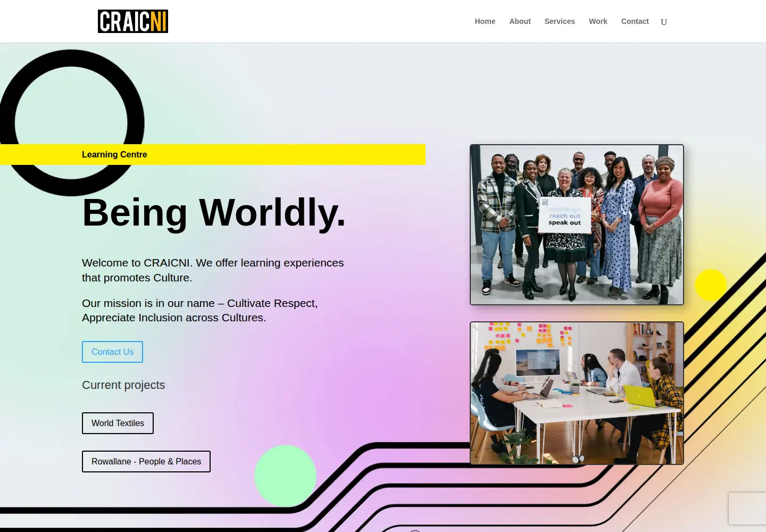Open the search icon in the navigation bar
The image size is (766, 532).
tap(664, 22)
